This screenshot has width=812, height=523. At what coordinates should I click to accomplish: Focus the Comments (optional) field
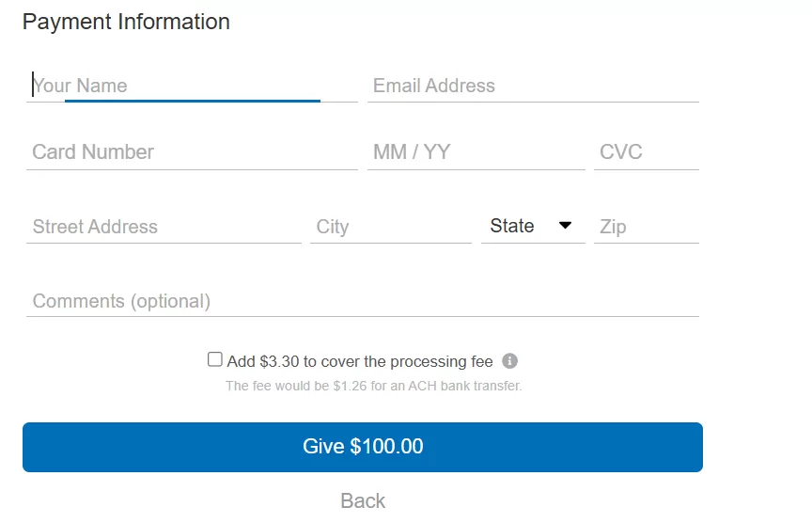click(x=362, y=301)
